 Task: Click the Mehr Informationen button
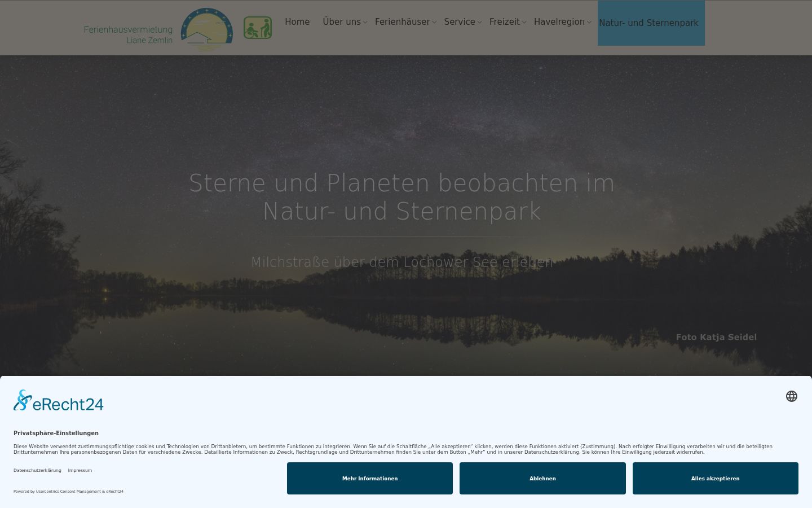click(370, 479)
